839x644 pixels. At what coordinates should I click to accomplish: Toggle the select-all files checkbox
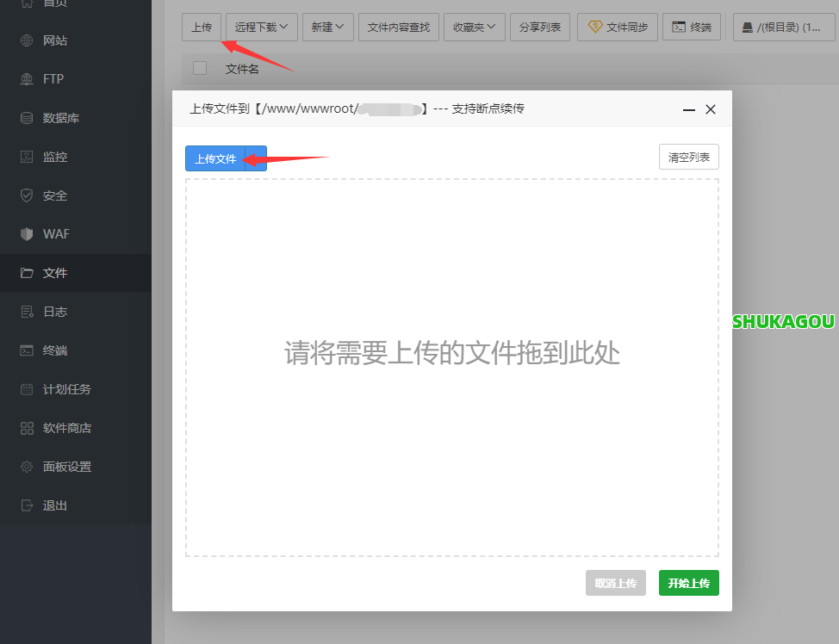(200, 68)
